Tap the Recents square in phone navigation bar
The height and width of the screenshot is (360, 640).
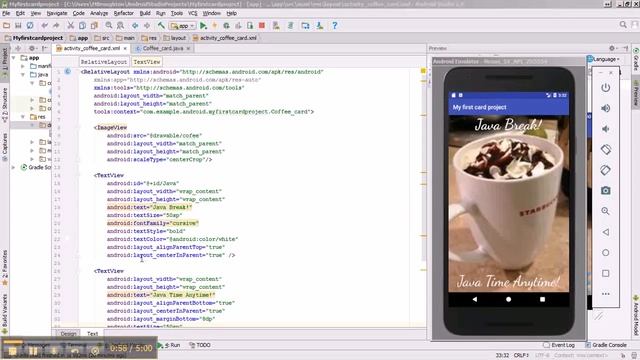542,299
